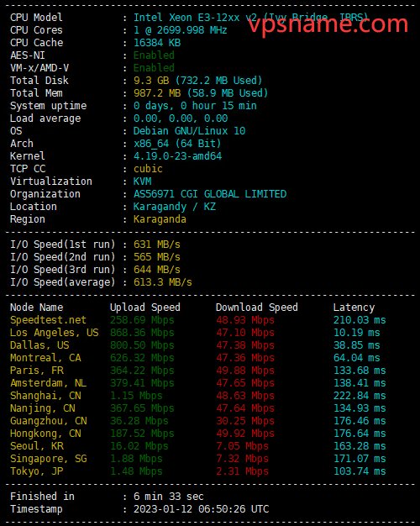Click Hongkong, CN latency 176.64 ms
Screen dimensions: 420x526
[360, 434]
